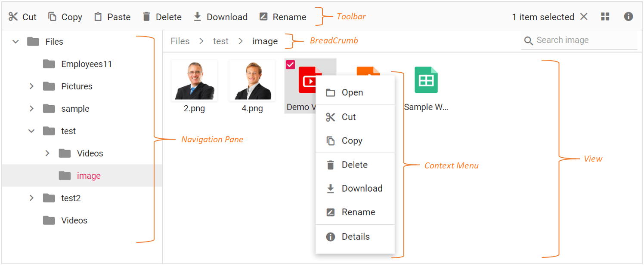Switch view using the grid layout icon
This screenshot has width=644, height=266.
(x=605, y=16)
